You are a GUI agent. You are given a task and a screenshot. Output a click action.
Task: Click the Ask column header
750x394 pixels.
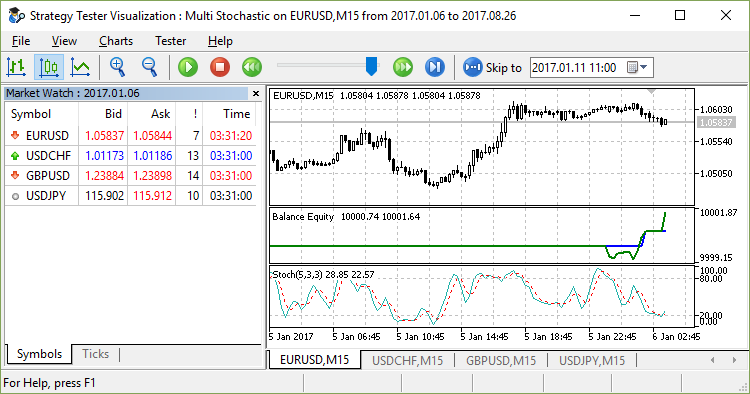[x=152, y=114]
